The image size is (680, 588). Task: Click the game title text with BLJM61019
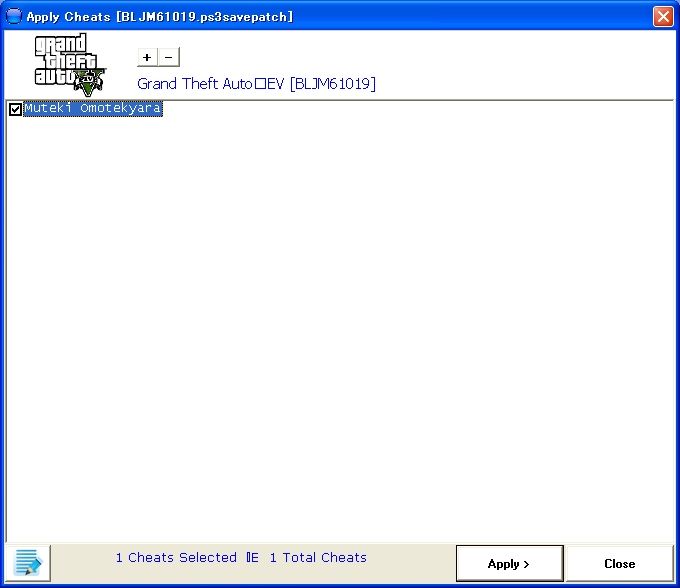click(256, 84)
